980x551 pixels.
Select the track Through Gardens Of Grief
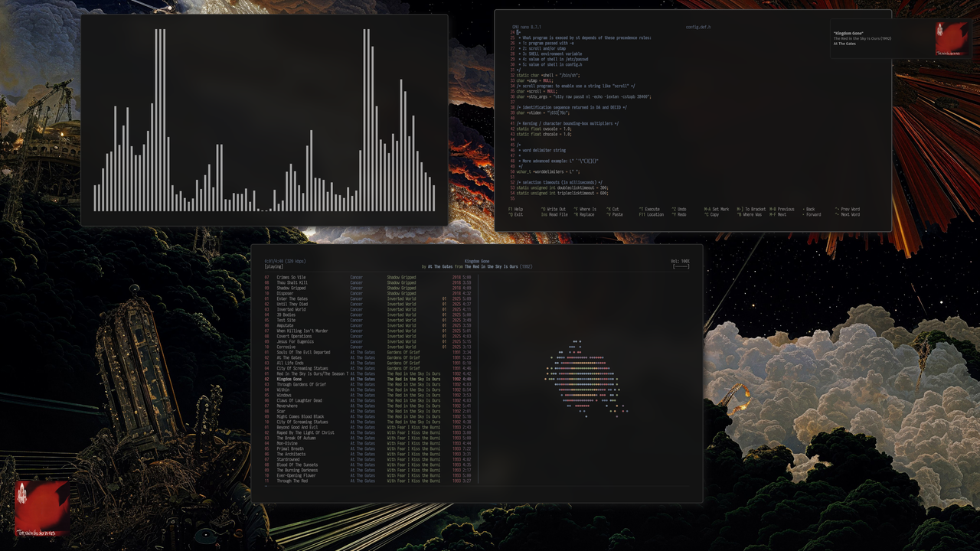coord(367,384)
